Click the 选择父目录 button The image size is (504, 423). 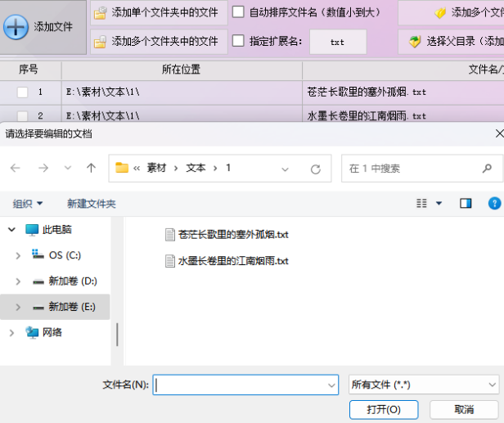tap(451, 42)
